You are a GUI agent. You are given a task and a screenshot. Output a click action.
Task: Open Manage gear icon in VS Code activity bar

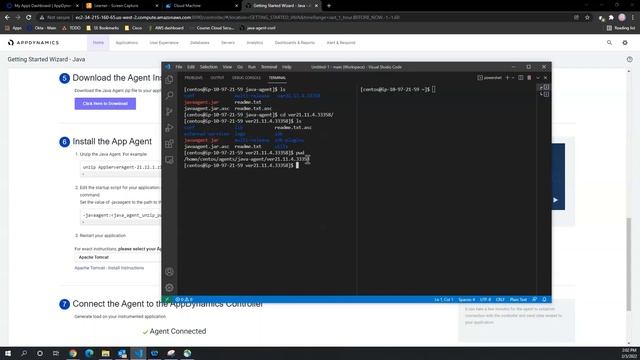click(x=169, y=288)
